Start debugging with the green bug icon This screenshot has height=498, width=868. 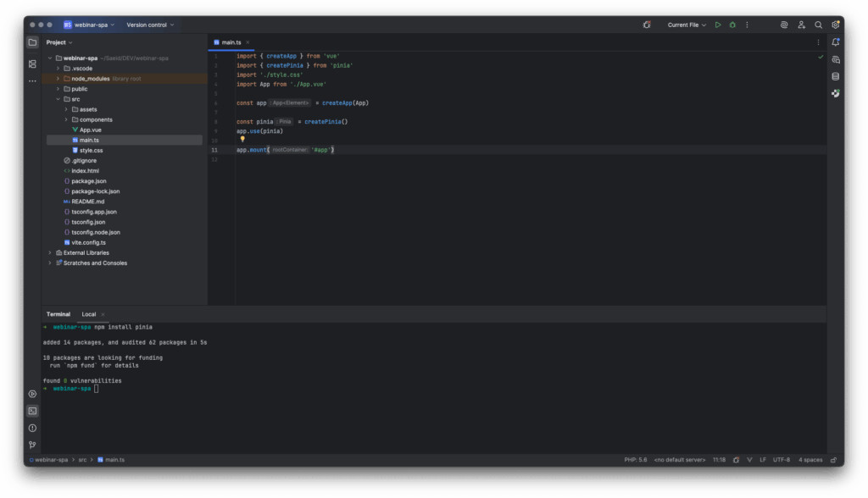click(732, 25)
